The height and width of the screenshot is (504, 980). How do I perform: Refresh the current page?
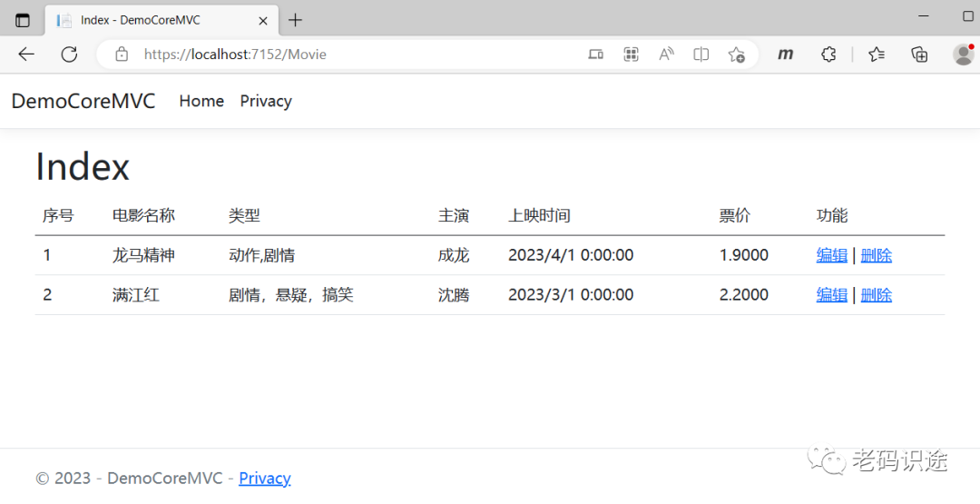click(69, 54)
